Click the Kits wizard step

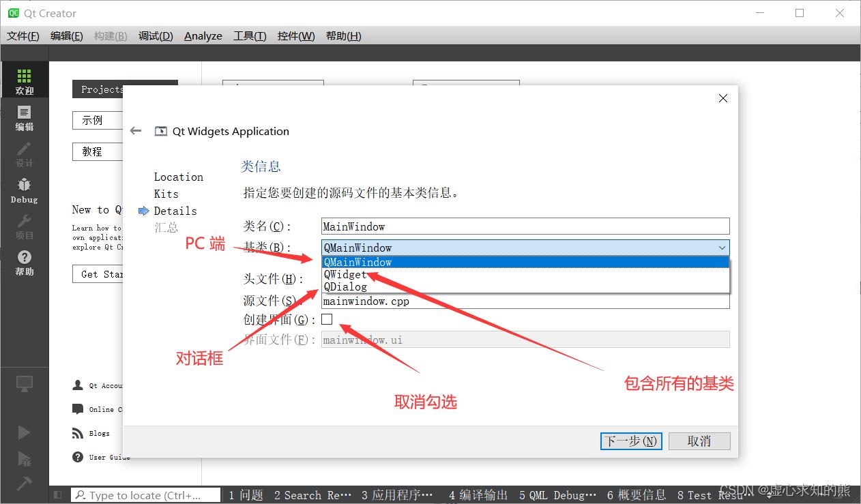(x=166, y=194)
